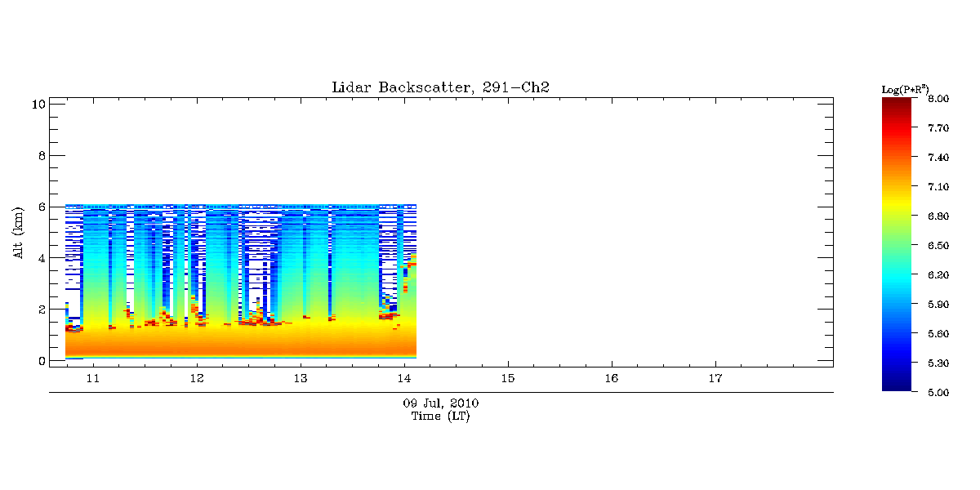Click the date label '09 Jul, 2010'

point(441,403)
